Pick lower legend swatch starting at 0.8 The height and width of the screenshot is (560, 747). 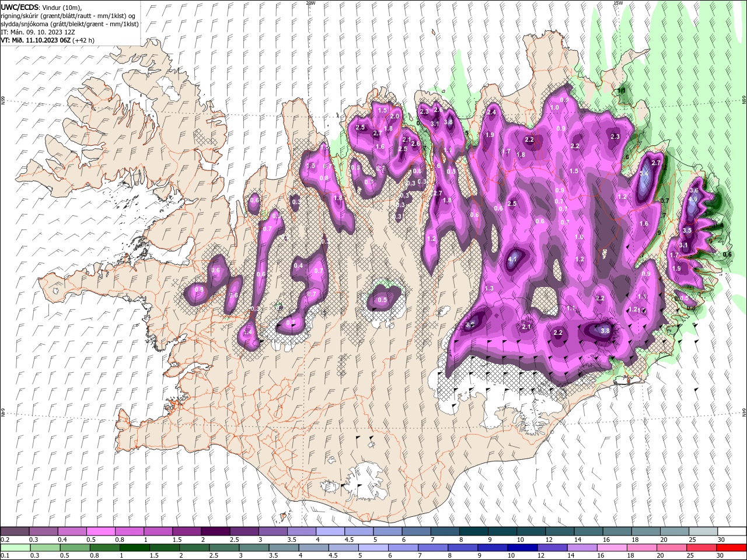[104, 548]
